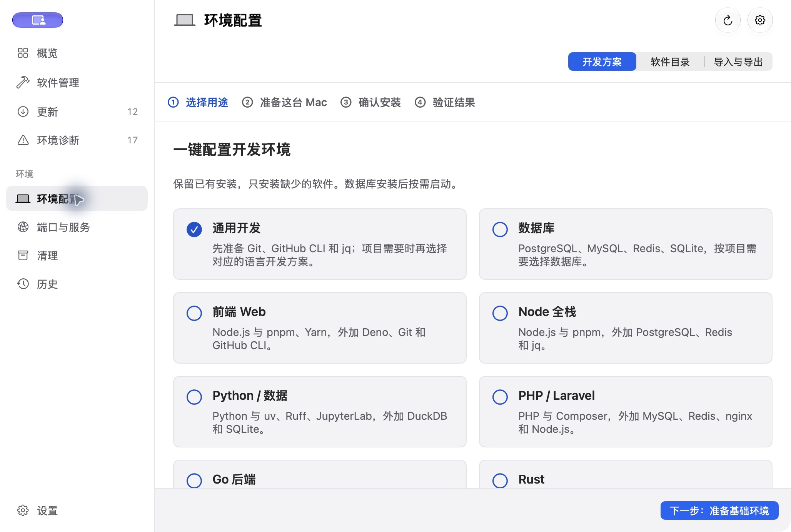Switch to the 开发方案 tab
Screen dimensions: 791x532
tap(602, 62)
